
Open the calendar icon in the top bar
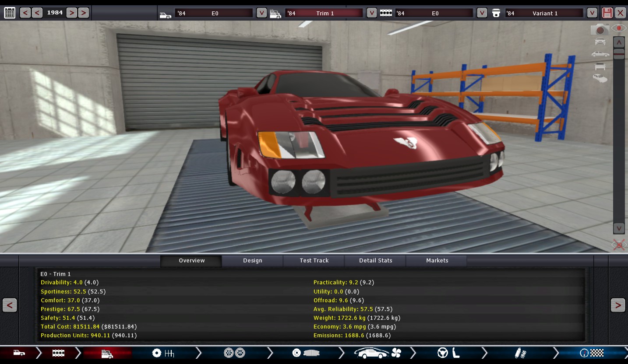click(10, 13)
